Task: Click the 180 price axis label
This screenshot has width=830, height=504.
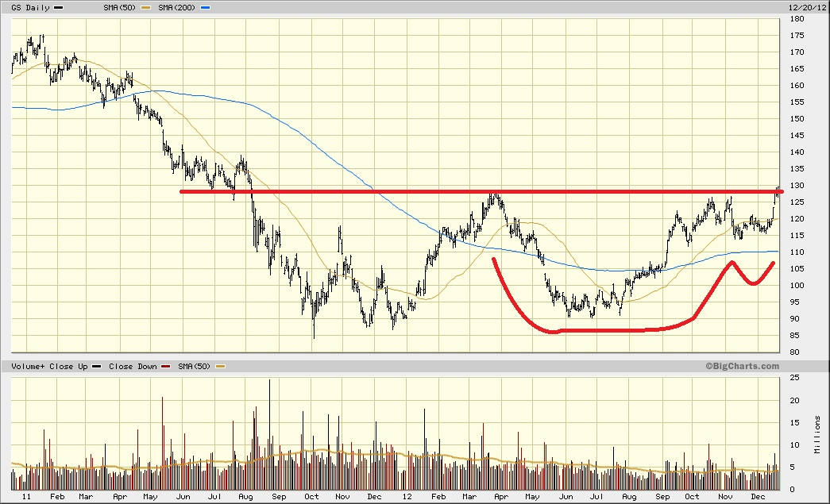Action: point(797,18)
